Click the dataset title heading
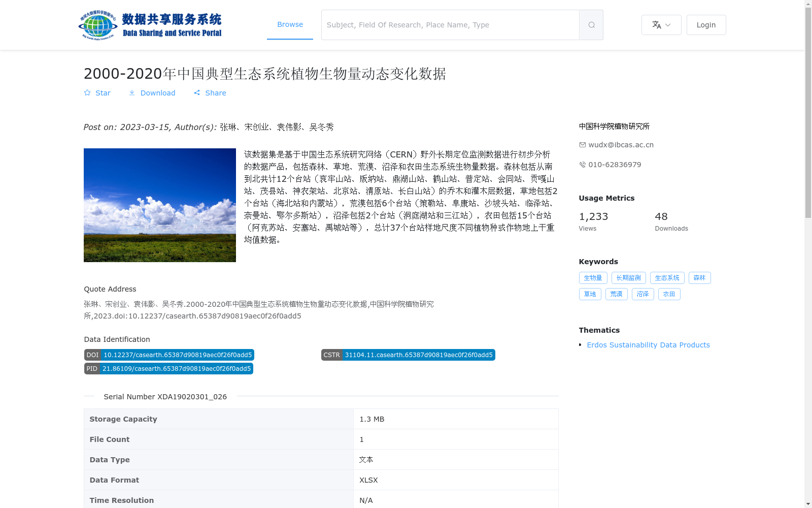812x508 pixels. click(264, 74)
